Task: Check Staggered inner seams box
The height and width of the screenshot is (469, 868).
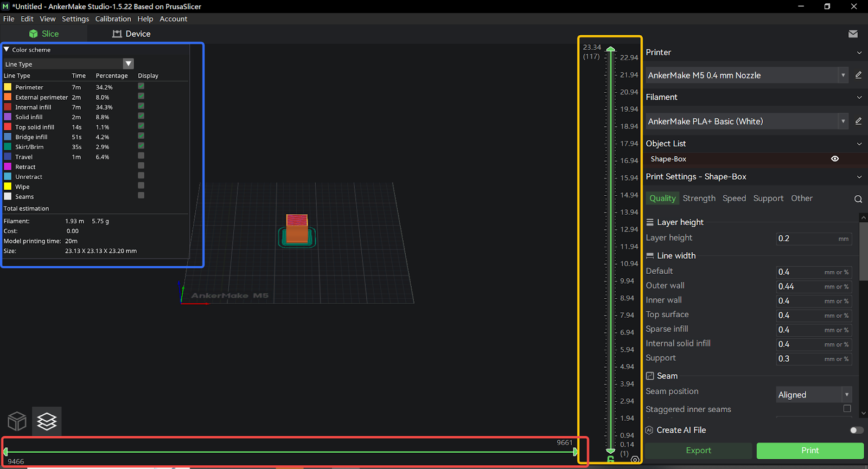Action: coord(847,408)
